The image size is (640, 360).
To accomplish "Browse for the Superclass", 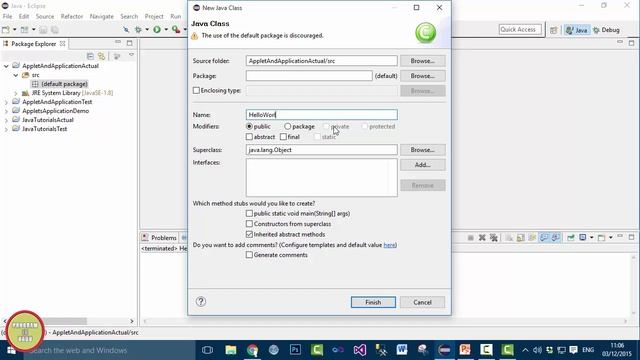I will click(422, 150).
